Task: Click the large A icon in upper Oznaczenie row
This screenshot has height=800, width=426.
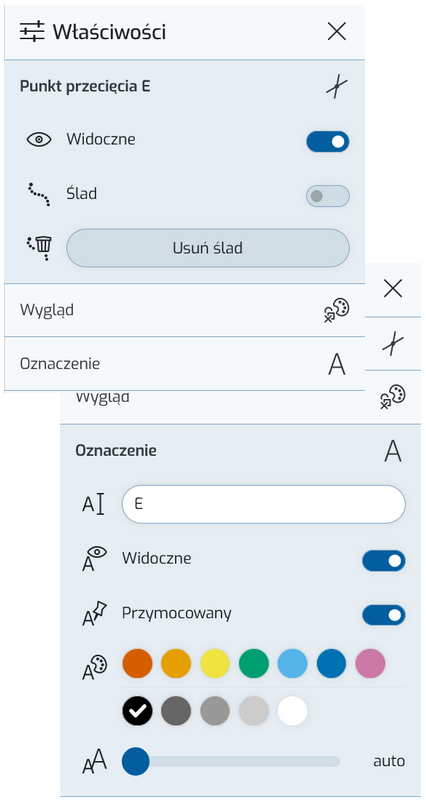Action: pyautogui.click(x=337, y=364)
